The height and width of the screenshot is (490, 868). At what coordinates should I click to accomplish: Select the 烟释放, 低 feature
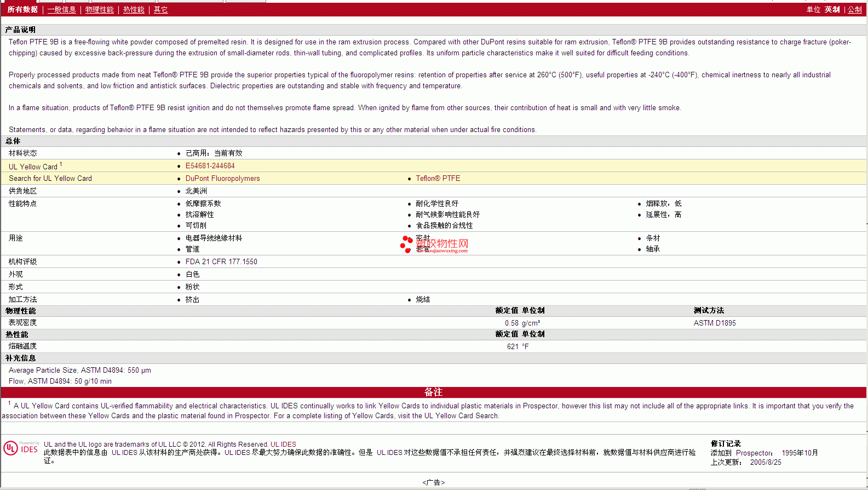[664, 204]
